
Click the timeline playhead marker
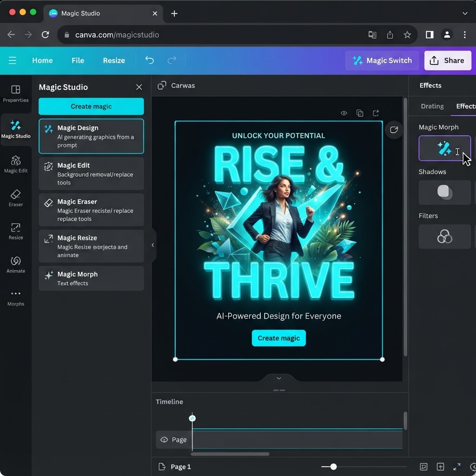click(192, 419)
